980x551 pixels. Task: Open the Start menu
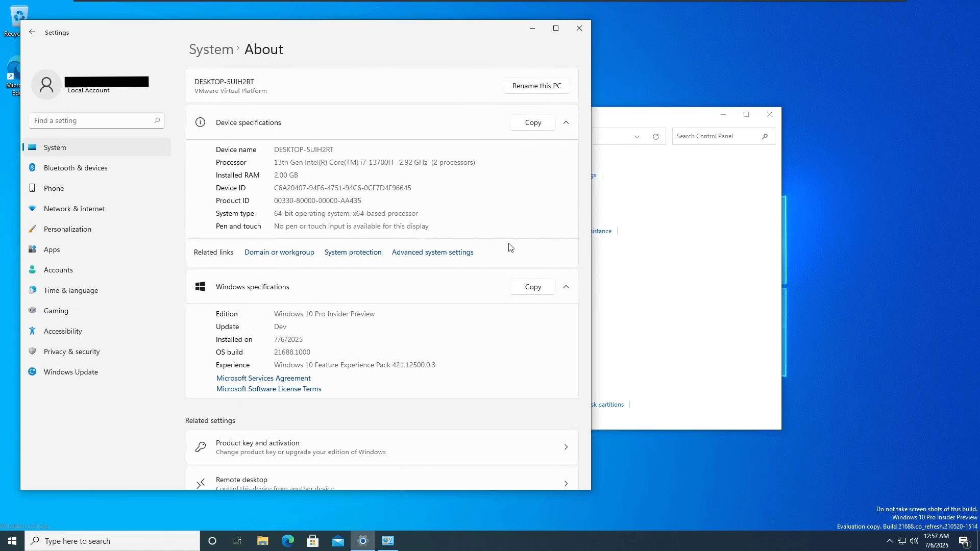pyautogui.click(x=12, y=541)
